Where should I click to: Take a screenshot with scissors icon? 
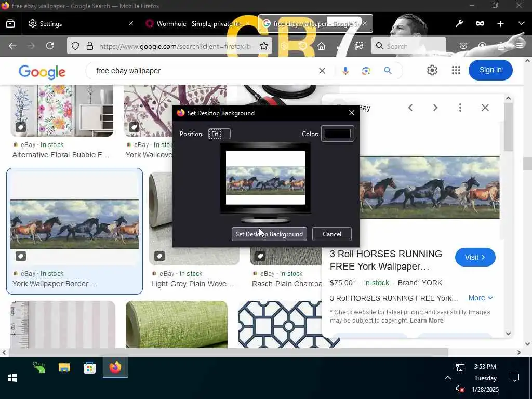click(358, 46)
